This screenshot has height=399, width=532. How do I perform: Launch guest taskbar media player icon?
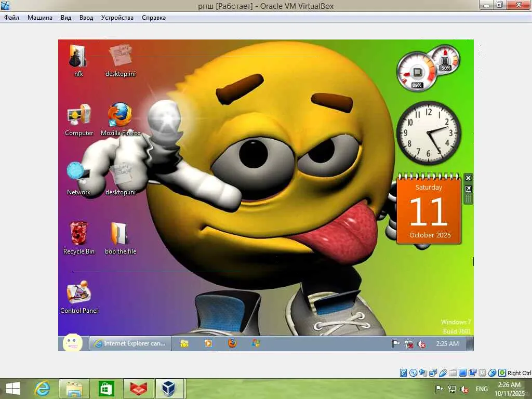(208, 343)
